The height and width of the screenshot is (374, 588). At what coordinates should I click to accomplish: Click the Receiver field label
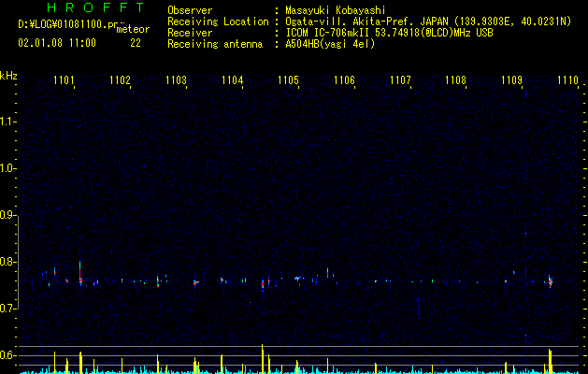pyautogui.click(x=190, y=33)
